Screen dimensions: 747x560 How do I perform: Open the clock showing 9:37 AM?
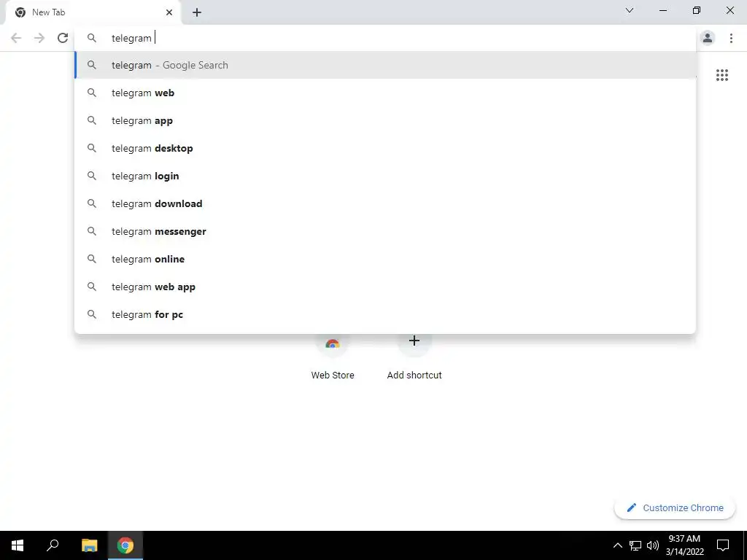[x=684, y=545]
